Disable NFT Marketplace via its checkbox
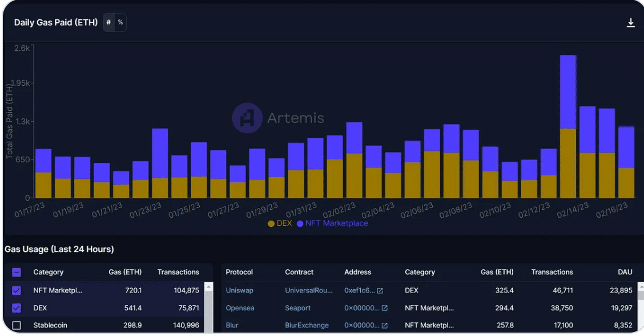644x336 pixels. tap(16, 290)
